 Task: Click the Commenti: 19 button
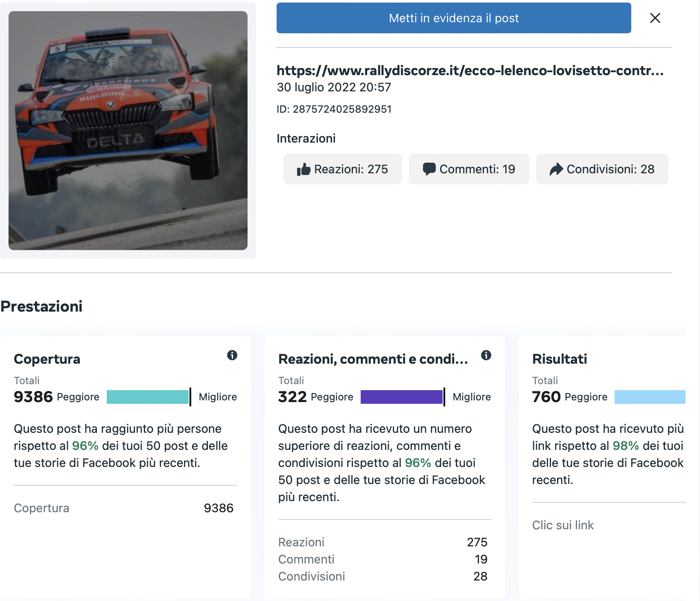point(469,169)
